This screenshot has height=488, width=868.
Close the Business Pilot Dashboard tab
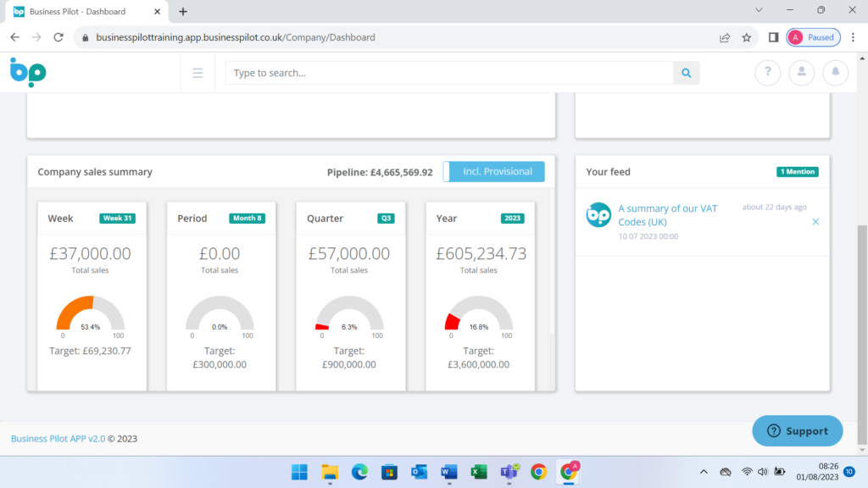click(157, 12)
